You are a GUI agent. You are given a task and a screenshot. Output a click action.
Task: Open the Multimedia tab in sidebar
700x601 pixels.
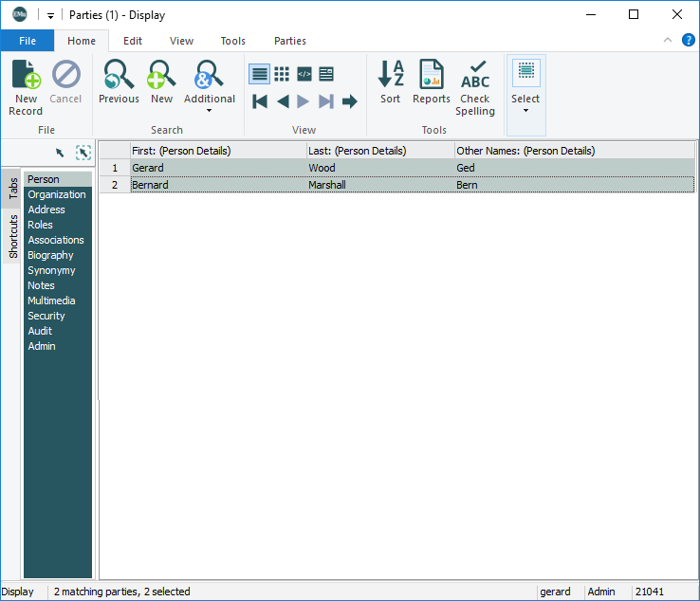(x=51, y=300)
